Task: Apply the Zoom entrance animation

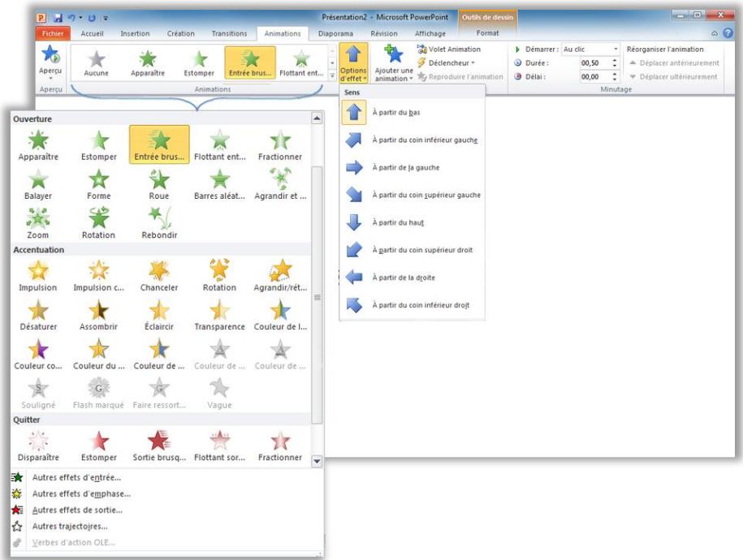Action: [38, 224]
